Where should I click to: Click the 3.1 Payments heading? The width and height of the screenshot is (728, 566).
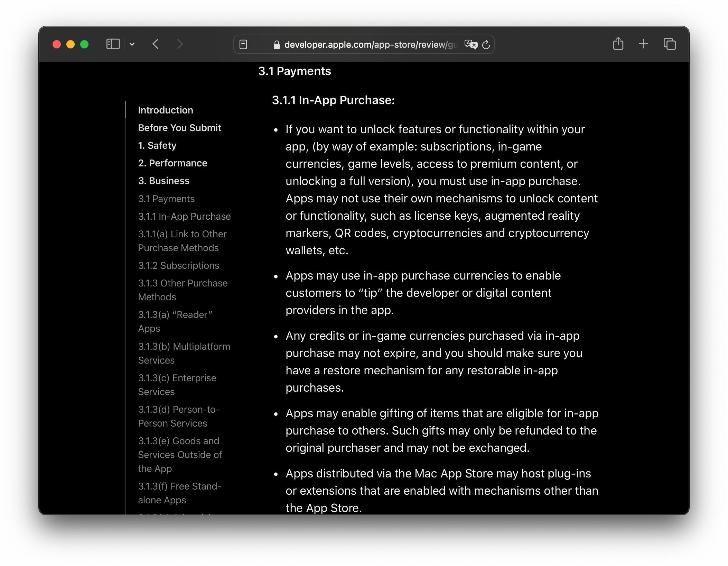295,71
